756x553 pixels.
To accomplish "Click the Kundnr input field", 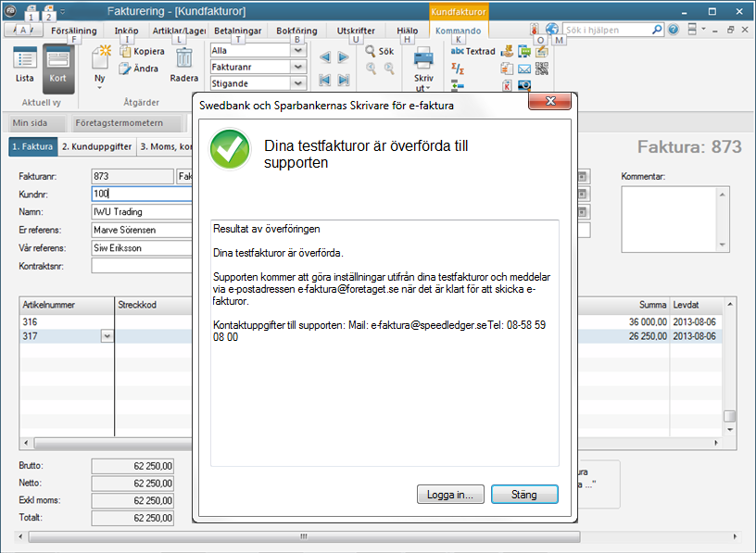I will (142, 194).
